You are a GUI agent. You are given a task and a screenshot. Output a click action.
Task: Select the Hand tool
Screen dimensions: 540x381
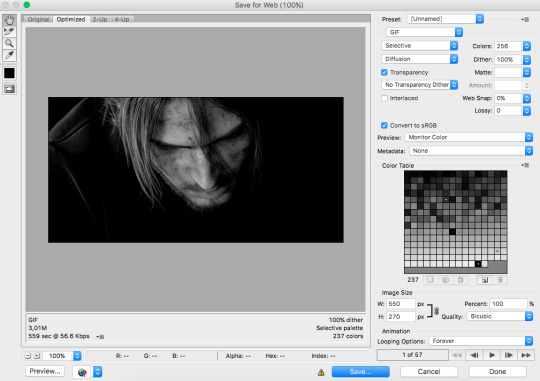9,20
